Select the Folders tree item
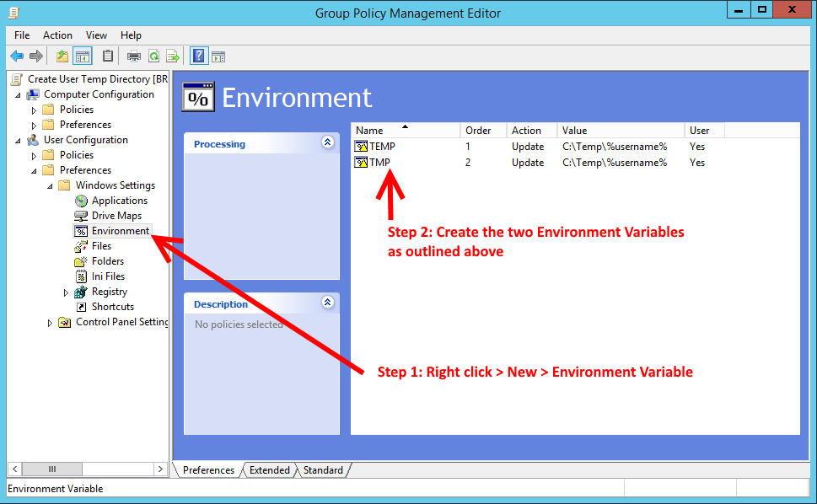The height and width of the screenshot is (504, 817). coord(108,261)
